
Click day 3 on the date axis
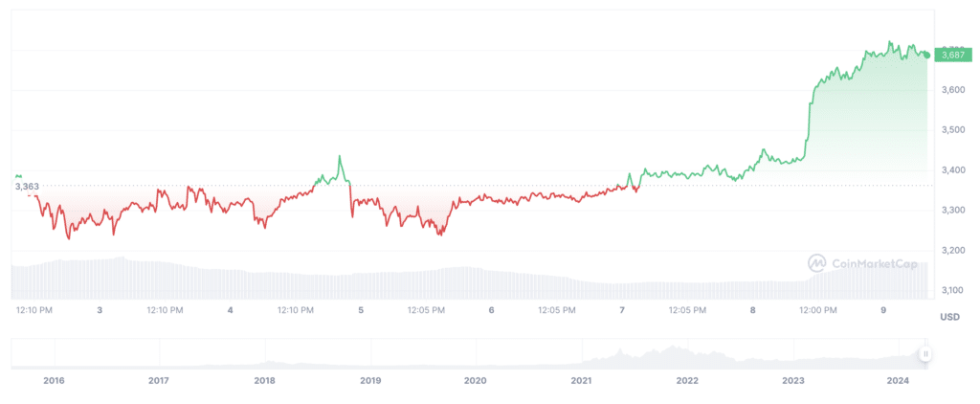pyautogui.click(x=100, y=310)
